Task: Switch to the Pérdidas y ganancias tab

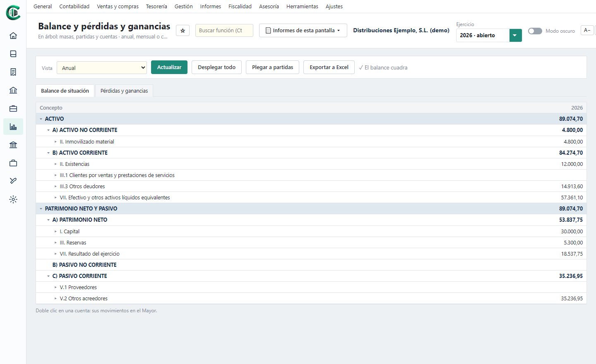Action: click(124, 91)
